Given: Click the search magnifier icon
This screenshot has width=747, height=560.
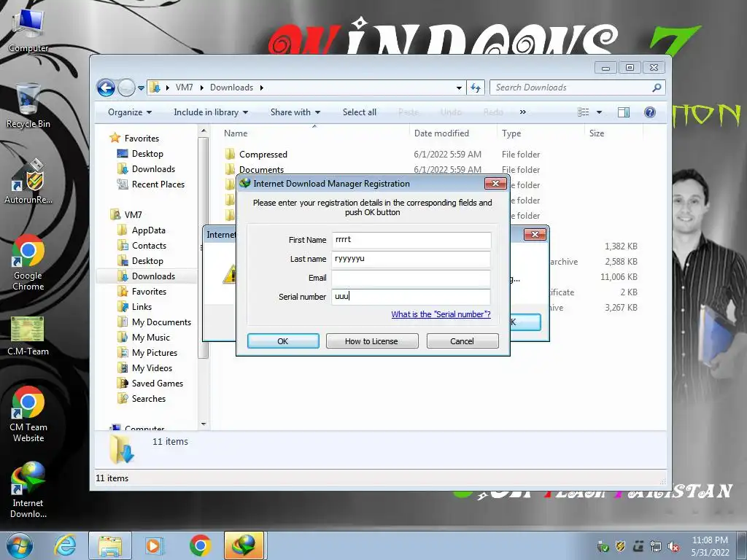Looking at the screenshot, I should point(657,87).
